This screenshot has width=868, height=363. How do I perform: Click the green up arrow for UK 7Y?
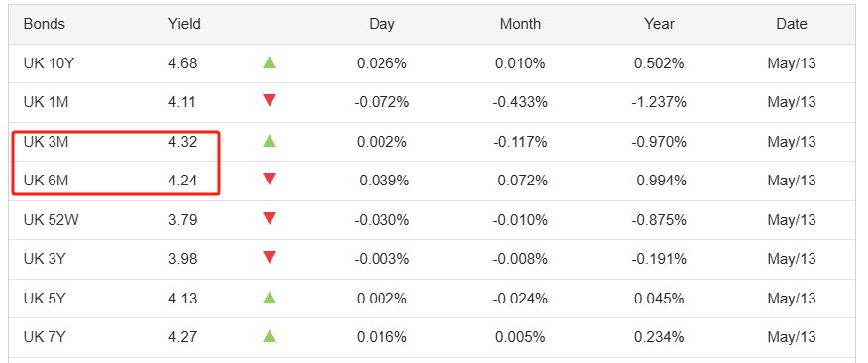(270, 336)
